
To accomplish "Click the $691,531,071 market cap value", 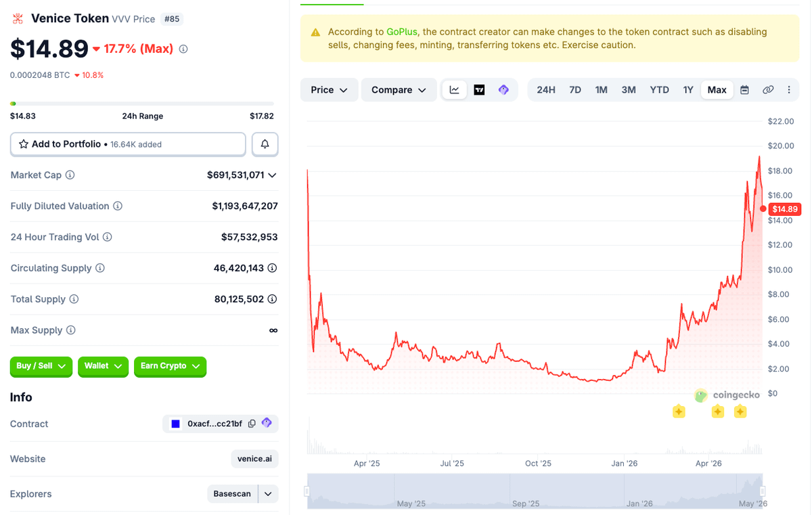I will (x=235, y=175).
